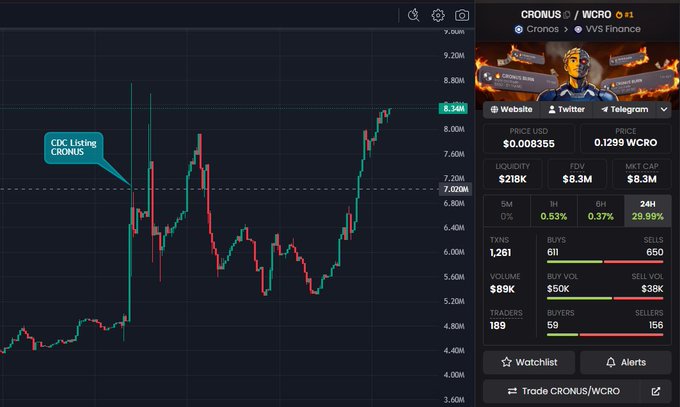Click the swap arrows trade icon

(x=512, y=391)
